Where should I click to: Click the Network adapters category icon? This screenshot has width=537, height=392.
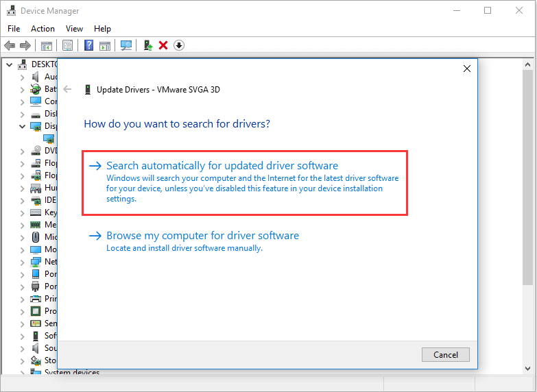(x=36, y=262)
